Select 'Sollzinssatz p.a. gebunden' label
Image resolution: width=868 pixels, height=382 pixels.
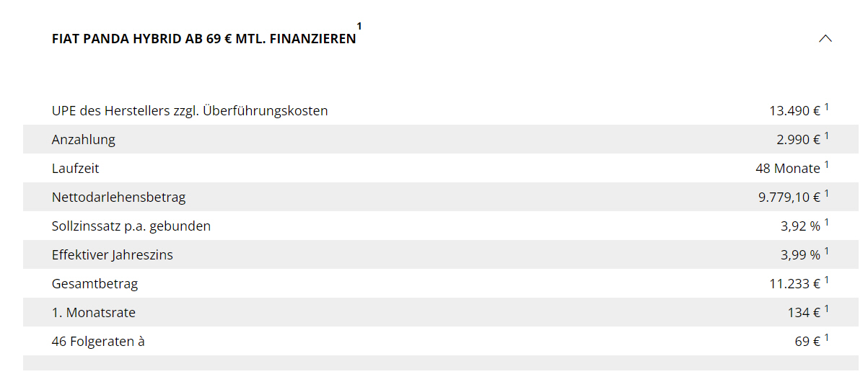click(x=131, y=226)
